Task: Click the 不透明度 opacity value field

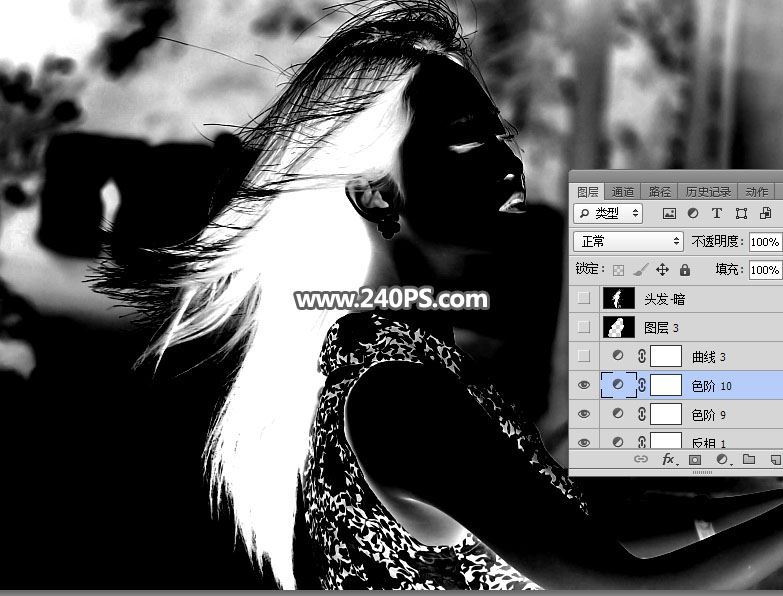Action: tap(765, 242)
